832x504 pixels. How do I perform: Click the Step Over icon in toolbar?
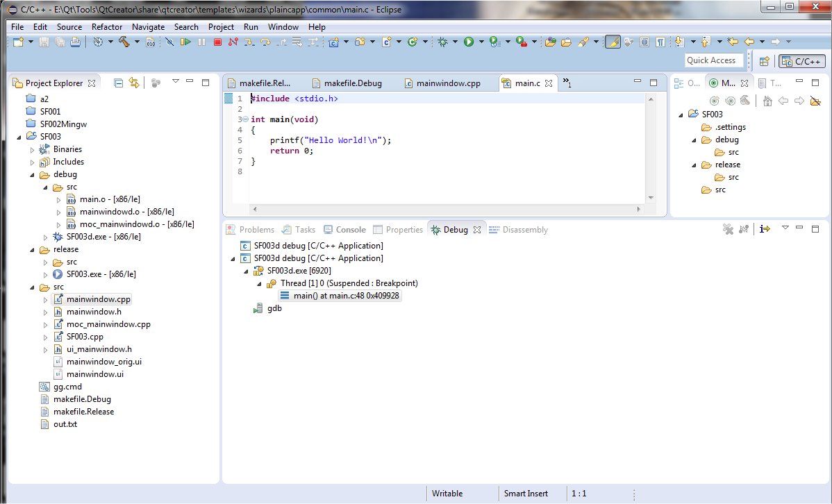(265, 42)
